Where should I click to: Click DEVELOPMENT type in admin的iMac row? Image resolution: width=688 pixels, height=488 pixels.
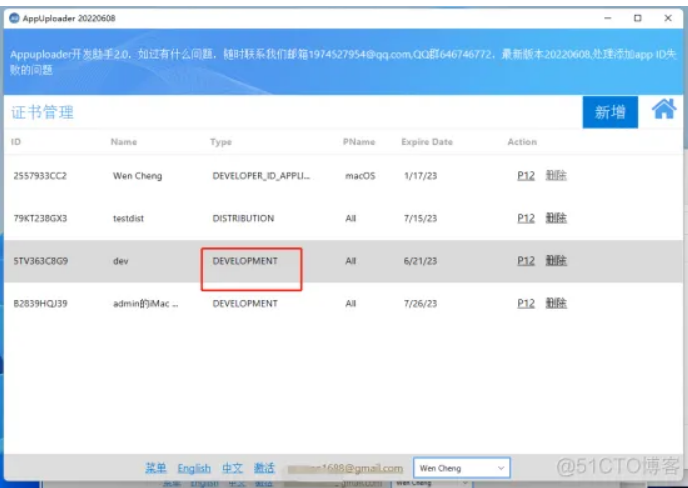coord(245,304)
